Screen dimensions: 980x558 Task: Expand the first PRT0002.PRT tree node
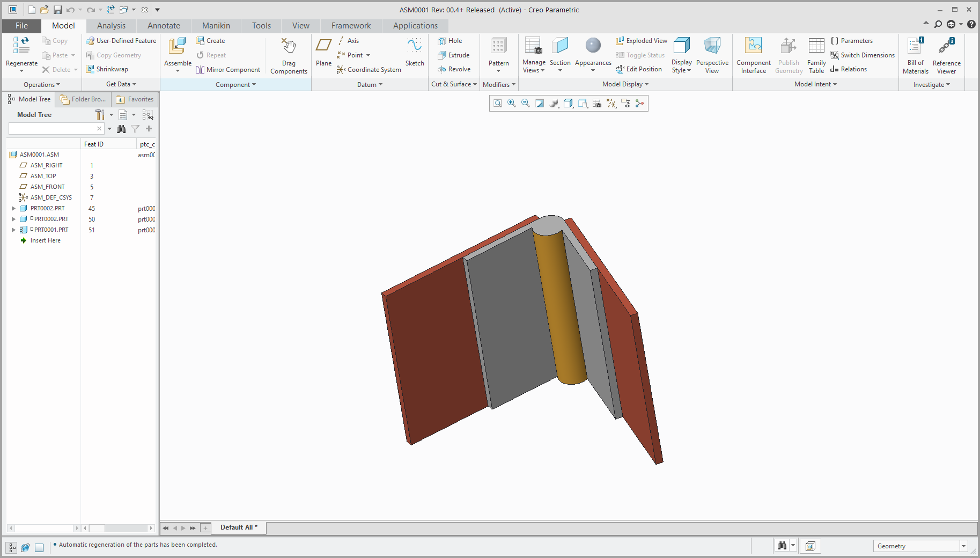pos(13,208)
